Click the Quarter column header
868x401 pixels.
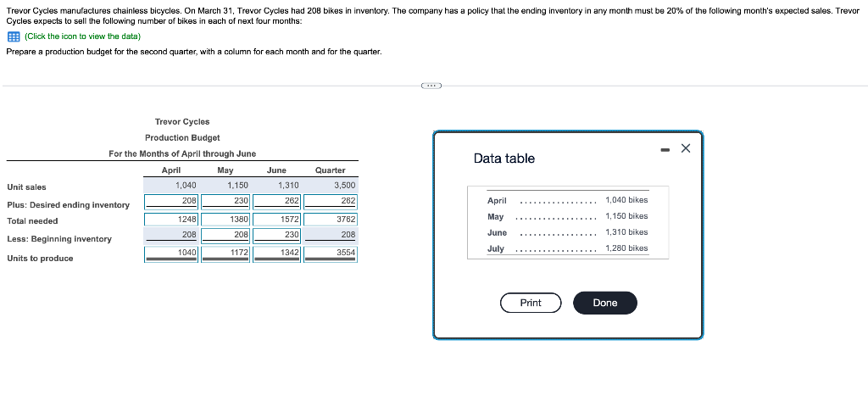coord(330,170)
